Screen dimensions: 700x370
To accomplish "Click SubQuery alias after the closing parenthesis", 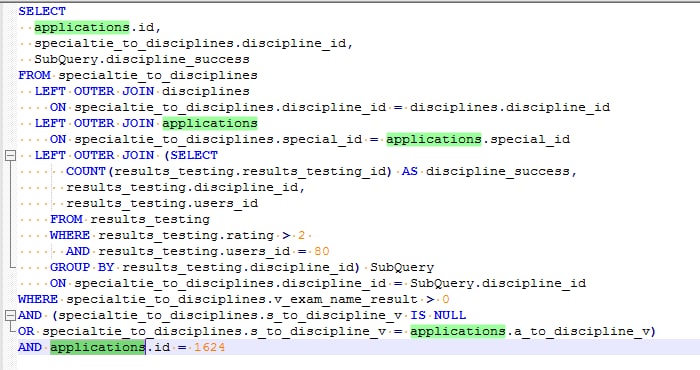I will 402,267.
